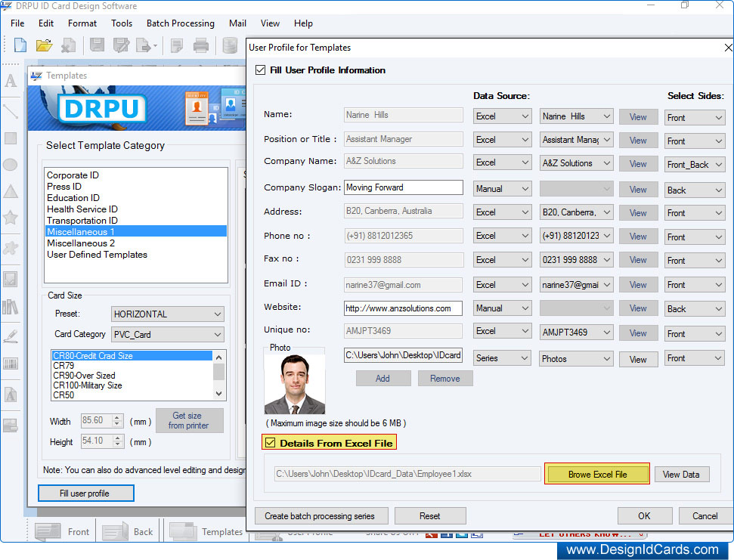Select the Signature pen tool in the sidebar
The image size is (734, 560).
(x=11, y=336)
